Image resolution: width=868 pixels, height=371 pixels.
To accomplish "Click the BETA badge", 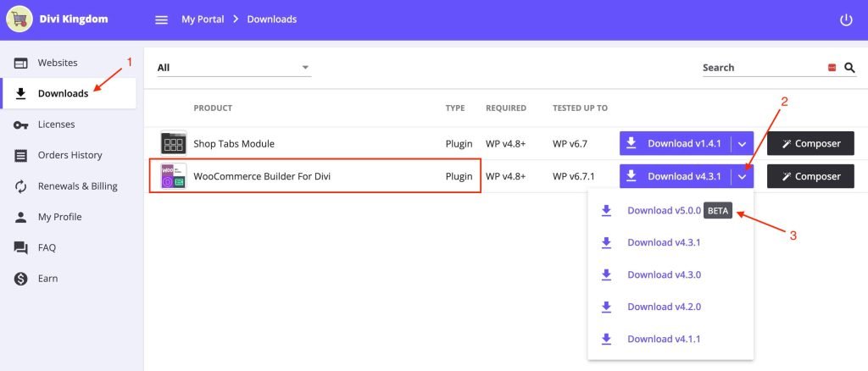I will pos(718,211).
